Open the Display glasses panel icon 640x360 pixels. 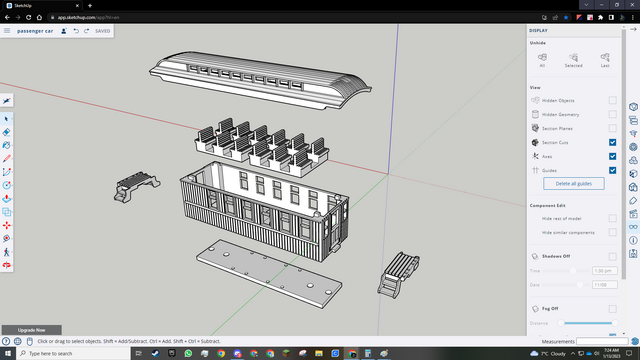click(633, 227)
